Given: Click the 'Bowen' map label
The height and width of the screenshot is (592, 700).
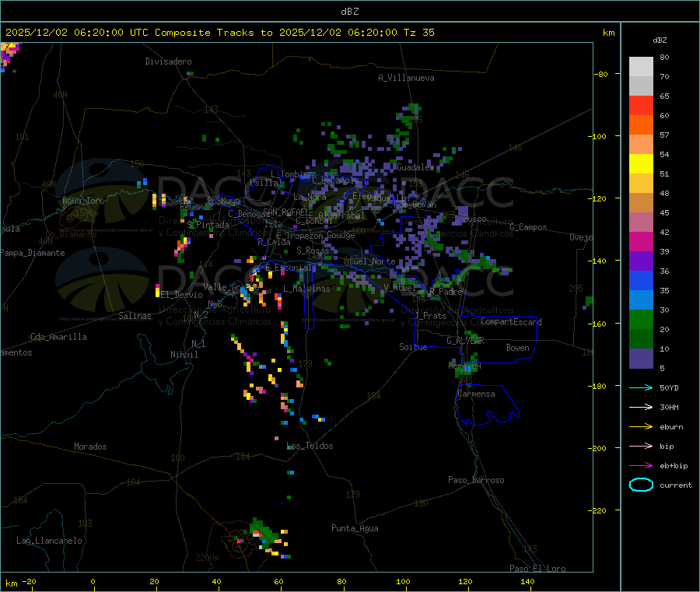Looking at the screenshot, I should click(x=517, y=348).
